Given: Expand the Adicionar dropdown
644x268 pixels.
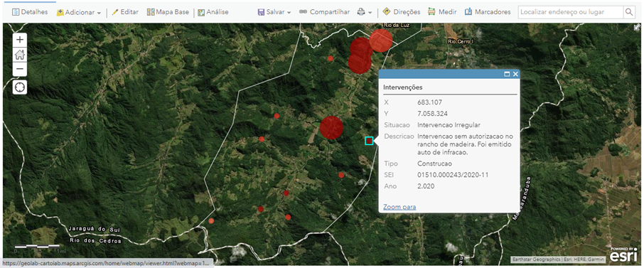Looking at the screenshot, I should coord(79,12).
